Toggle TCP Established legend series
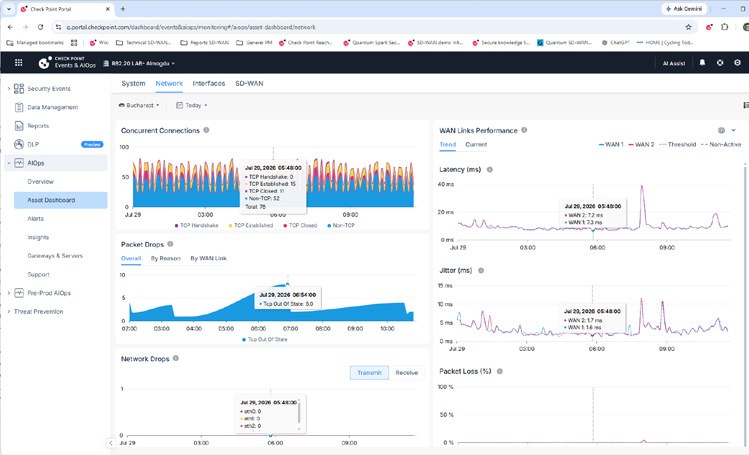This screenshot has height=455, width=749. tap(251, 225)
